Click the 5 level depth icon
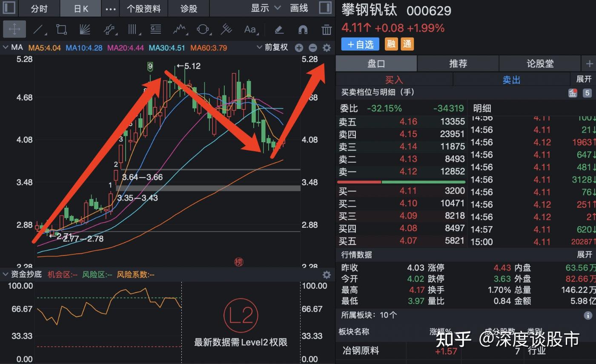The height and width of the screenshot is (364, 596). coord(587,93)
